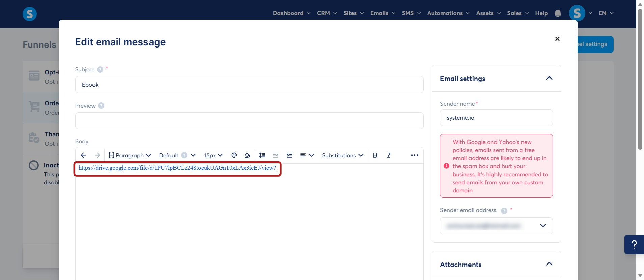Collapse the Attachments panel

(549, 264)
